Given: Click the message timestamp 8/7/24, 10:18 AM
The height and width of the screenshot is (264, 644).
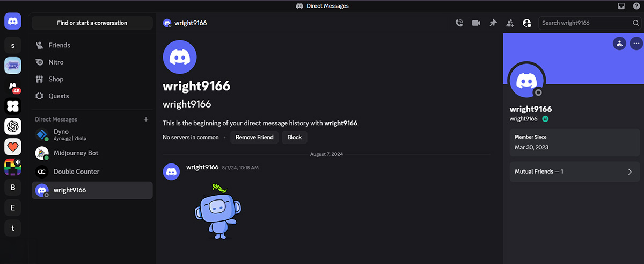Looking at the screenshot, I should (240, 168).
